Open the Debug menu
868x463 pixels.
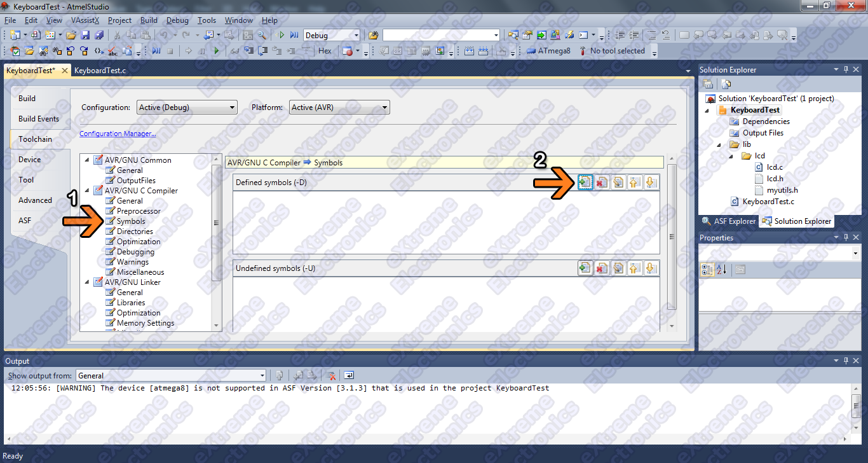coord(178,20)
